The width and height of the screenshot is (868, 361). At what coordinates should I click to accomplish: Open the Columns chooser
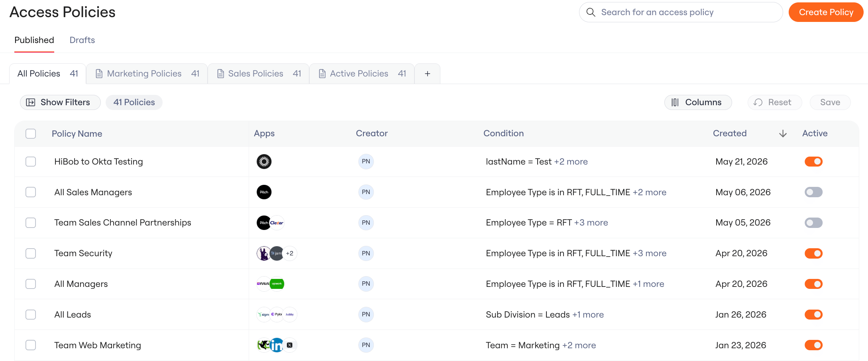(x=698, y=102)
